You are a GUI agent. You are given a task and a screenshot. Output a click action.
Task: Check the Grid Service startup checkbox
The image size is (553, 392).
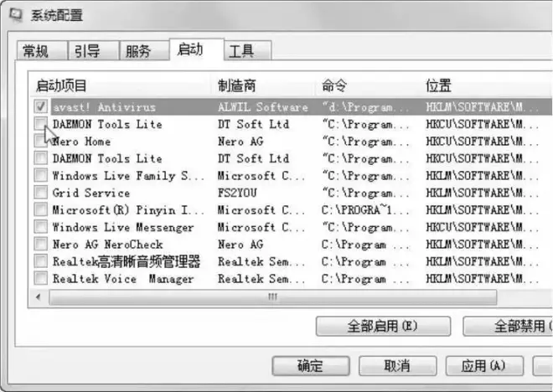40,193
